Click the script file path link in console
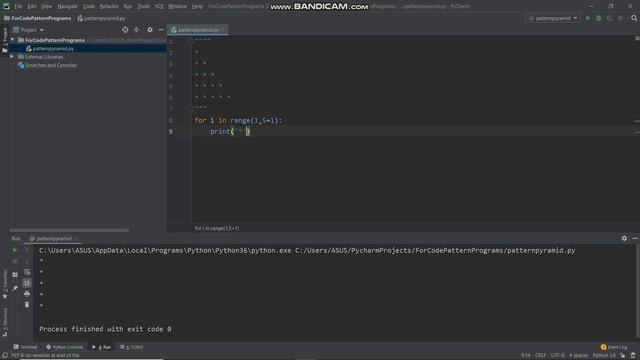The height and width of the screenshot is (360, 640). [435, 251]
